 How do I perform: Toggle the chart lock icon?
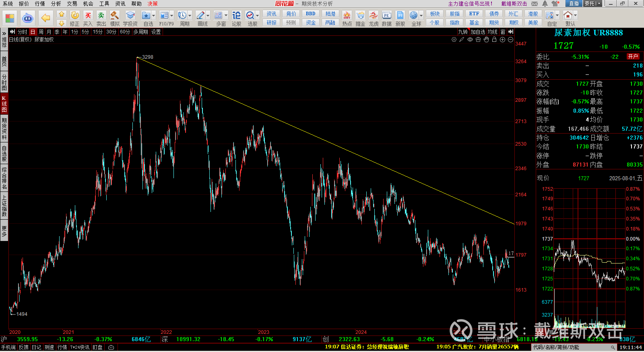coord(494,39)
